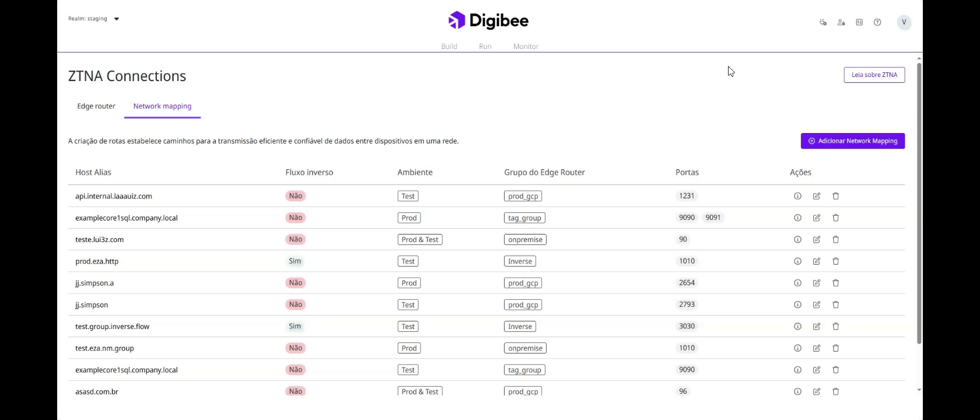Click the Digibee logo
Viewport: 980px width, 420px height.
coord(489,20)
